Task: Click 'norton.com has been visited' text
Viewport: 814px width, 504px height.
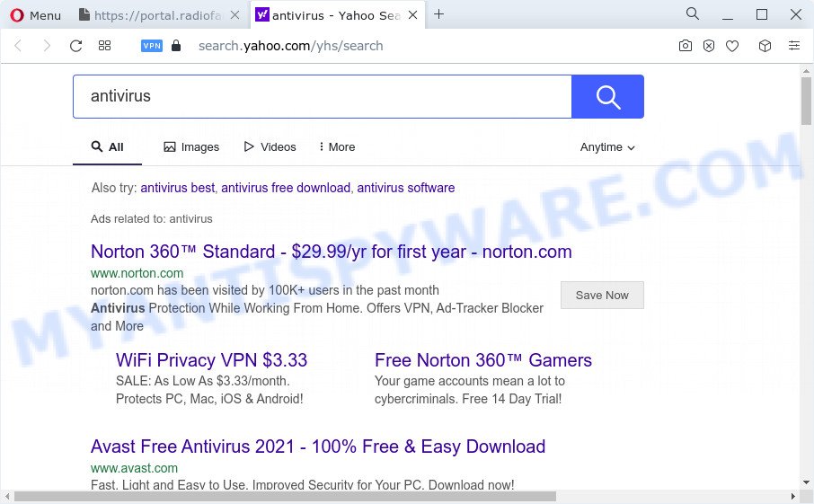Action: click(x=265, y=290)
